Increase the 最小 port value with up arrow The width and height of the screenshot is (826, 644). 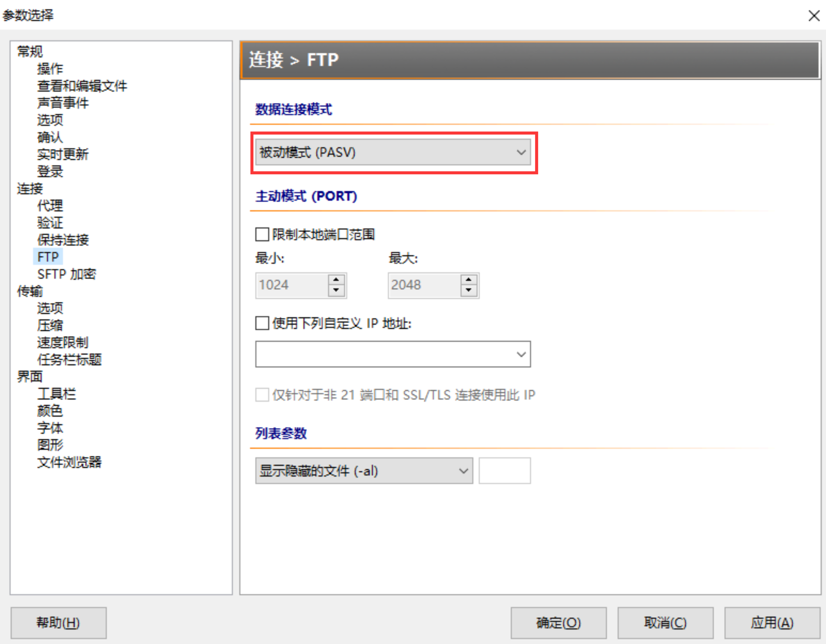[336, 280]
